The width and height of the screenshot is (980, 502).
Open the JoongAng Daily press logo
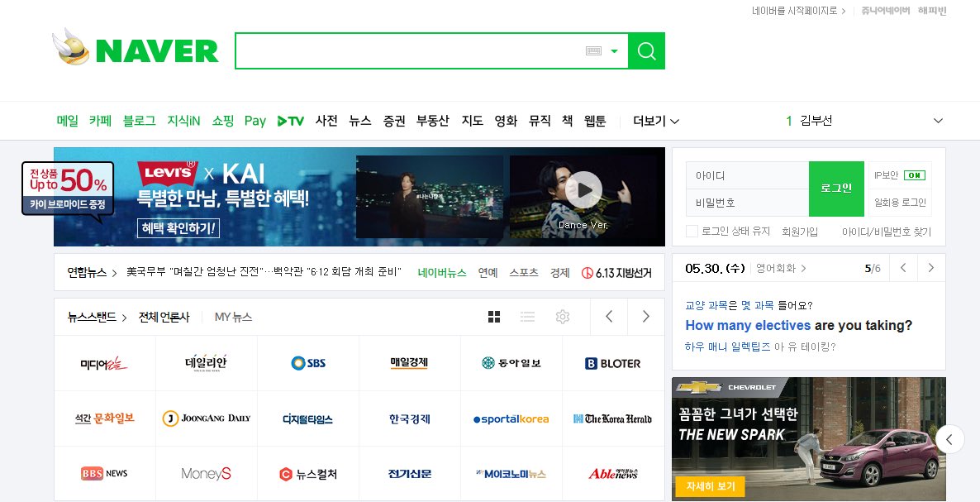[207, 418]
